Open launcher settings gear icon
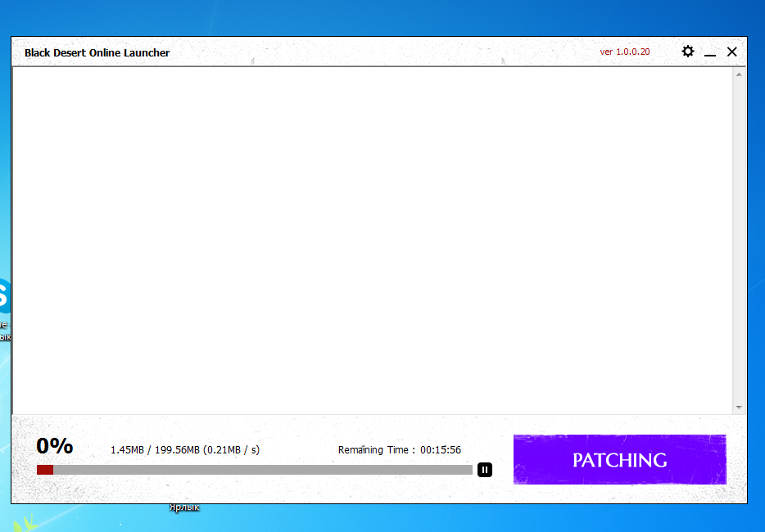This screenshot has height=532, width=765. pyautogui.click(x=687, y=52)
